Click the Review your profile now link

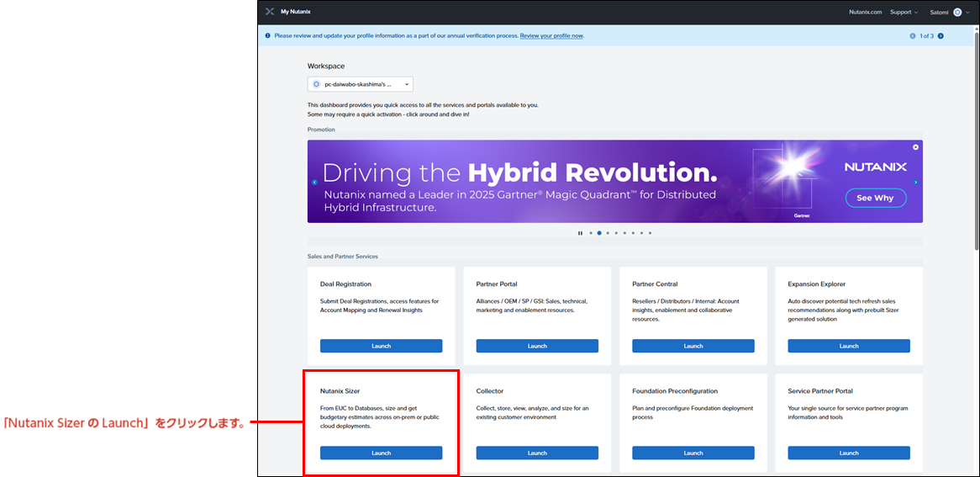click(x=551, y=36)
